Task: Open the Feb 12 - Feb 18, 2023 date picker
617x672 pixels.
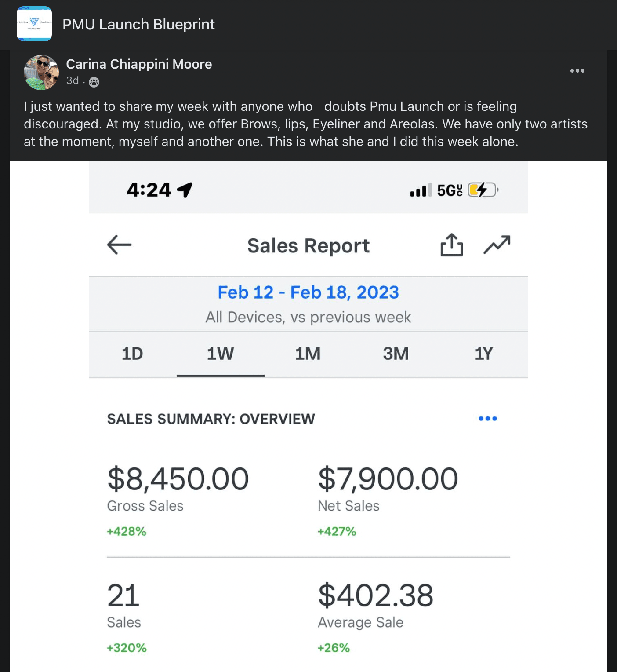Action: coord(308,292)
